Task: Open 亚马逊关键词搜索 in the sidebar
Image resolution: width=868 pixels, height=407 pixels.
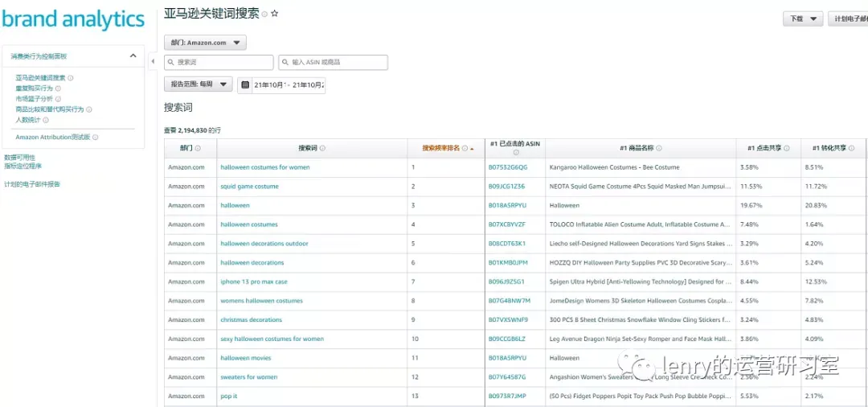Action: pos(40,78)
